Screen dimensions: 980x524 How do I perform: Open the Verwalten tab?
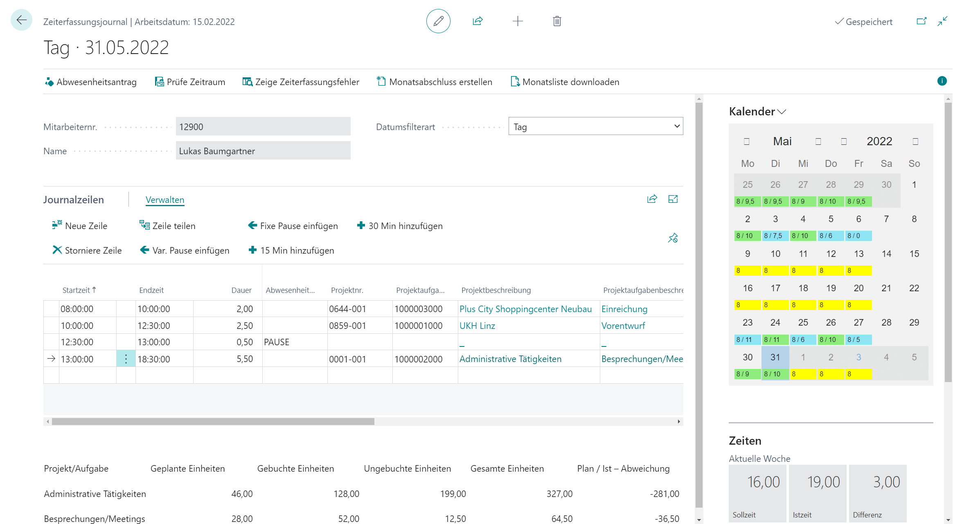point(165,200)
